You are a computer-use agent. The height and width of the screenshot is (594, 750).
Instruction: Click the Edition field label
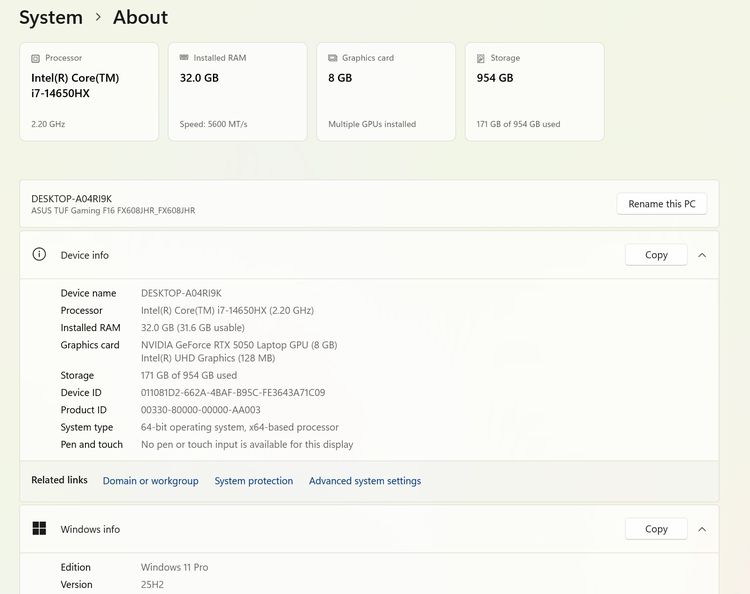click(76, 567)
